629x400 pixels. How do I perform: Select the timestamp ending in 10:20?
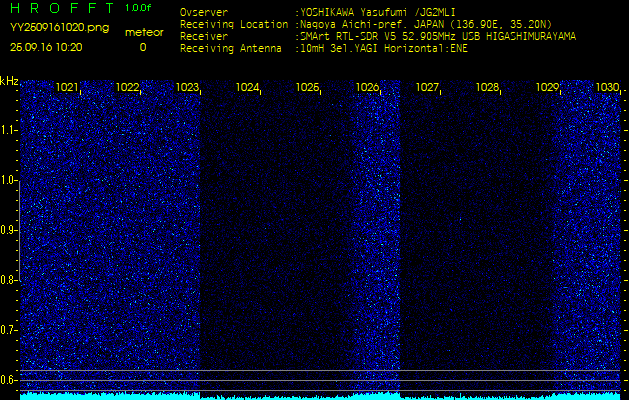click(x=46, y=47)
